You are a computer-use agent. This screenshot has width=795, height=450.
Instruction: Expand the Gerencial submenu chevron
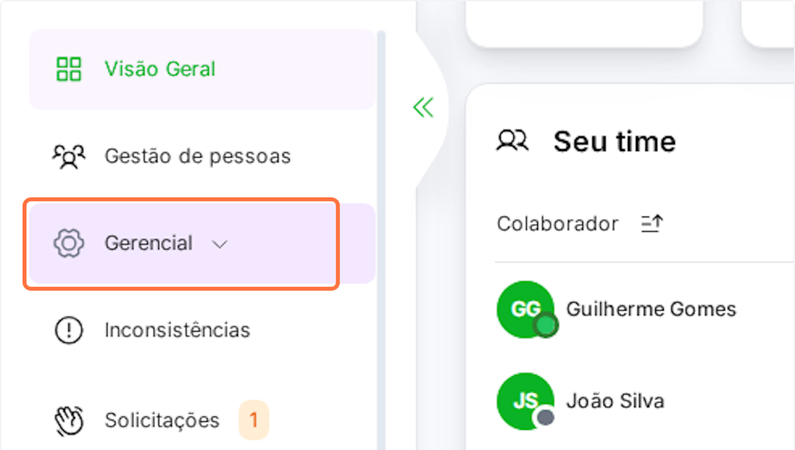(221, 244)
